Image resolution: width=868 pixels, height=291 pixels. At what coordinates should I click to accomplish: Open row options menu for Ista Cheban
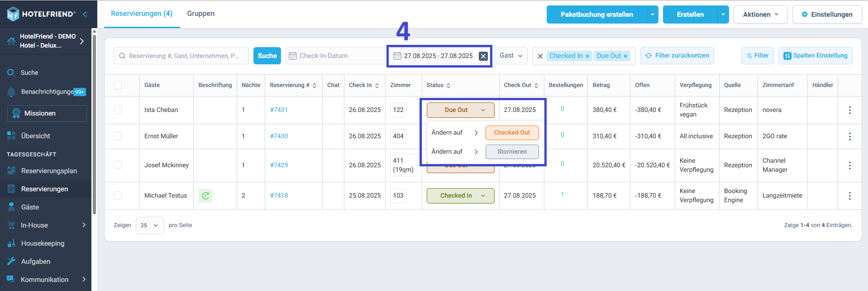(849, 110)
